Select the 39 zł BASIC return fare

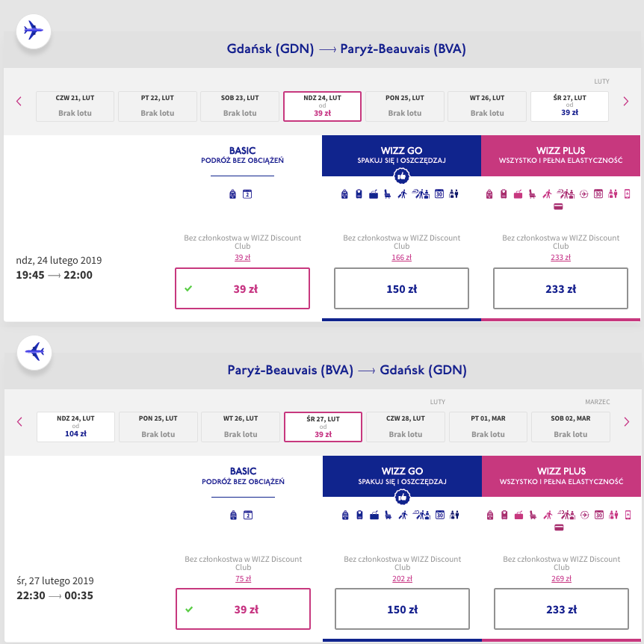pos(243,609)
